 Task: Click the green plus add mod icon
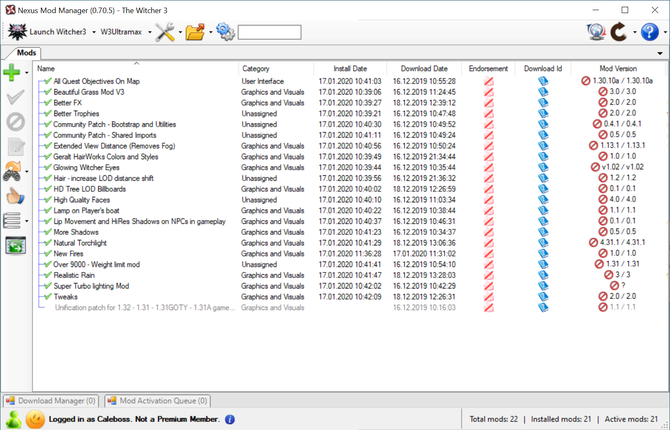[12, 72]
